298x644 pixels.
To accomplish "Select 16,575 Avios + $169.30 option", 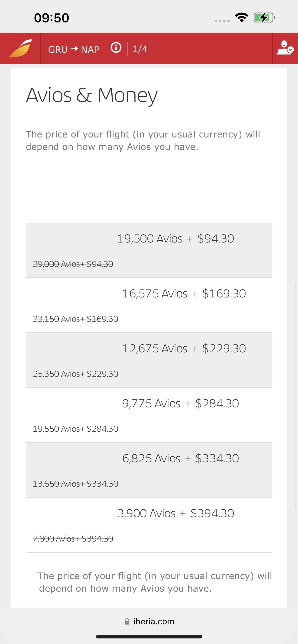I will (x=149, y=305).
